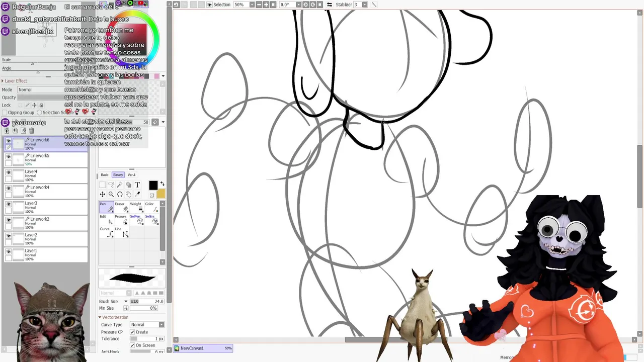
Task: Collapse the Vectorization section
Action: [x=100, y=317]
